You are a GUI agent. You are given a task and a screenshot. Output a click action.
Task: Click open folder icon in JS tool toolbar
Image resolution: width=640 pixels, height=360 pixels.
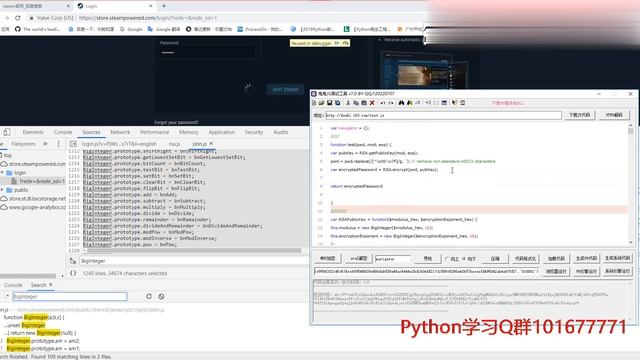point(321,103)
